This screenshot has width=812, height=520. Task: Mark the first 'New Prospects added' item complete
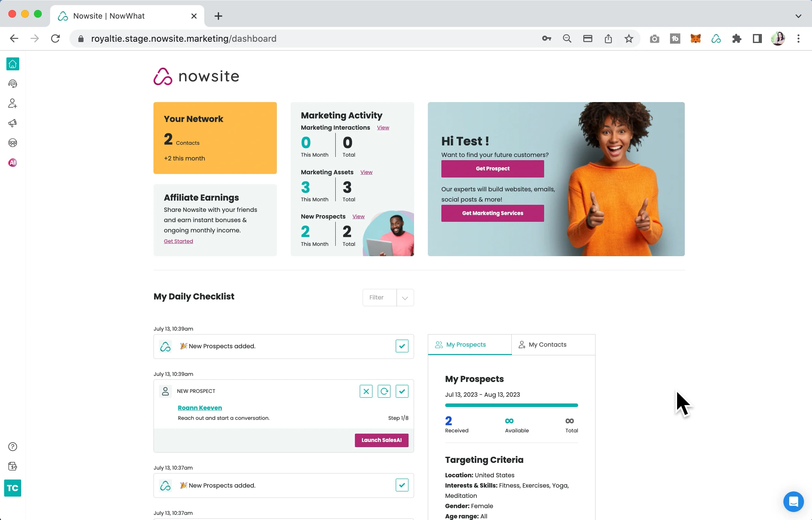402,346
